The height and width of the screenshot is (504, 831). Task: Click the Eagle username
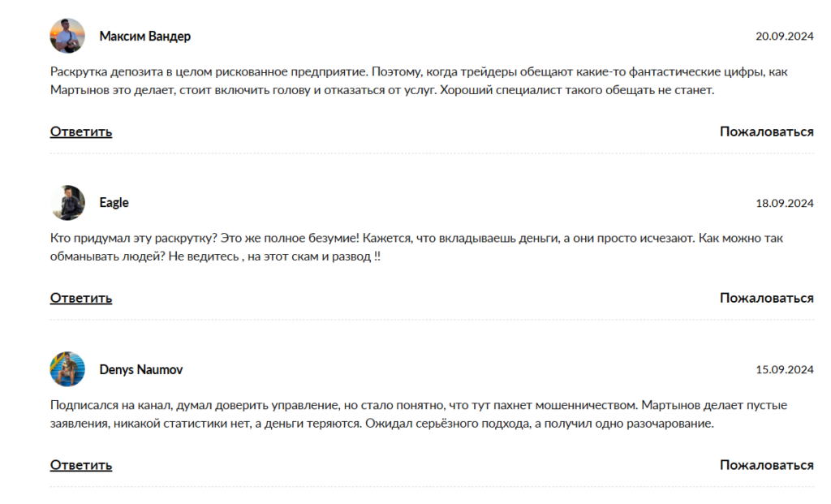[114, 203]
